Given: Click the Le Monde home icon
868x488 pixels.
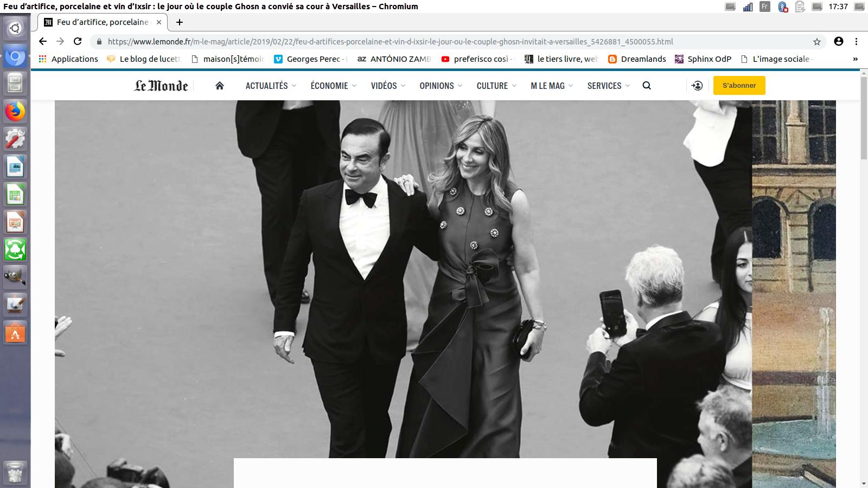Looking at the screenshot, I should point(220,86).
